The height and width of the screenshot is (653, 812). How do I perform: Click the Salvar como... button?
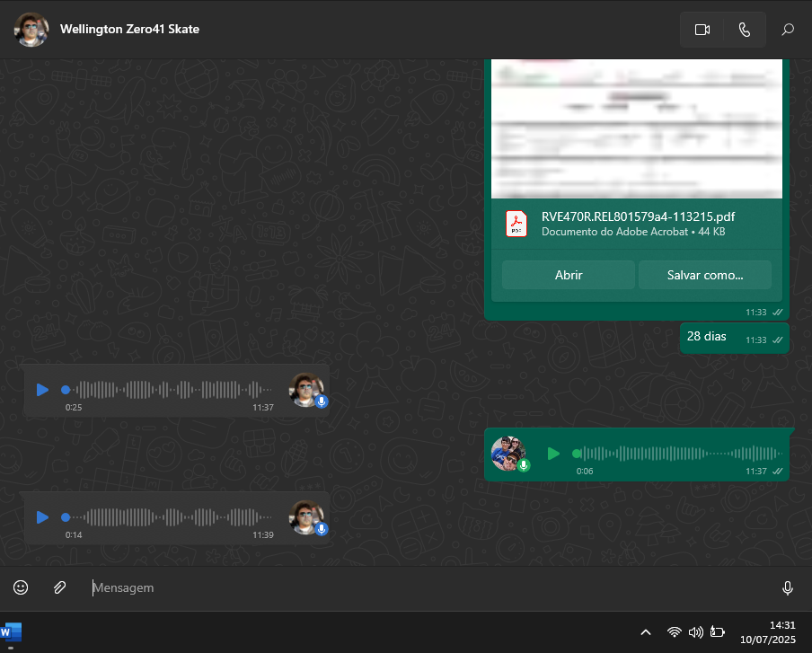(704, 275)
